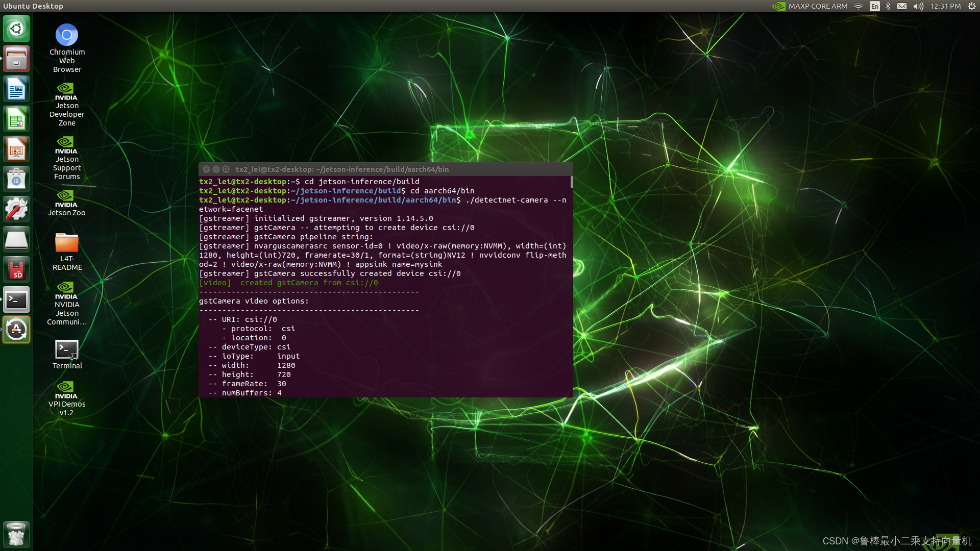The height and width of the screenshot is (551, 980).
Task: Click NVIDIA status icon in system tray
Action: (x=779, y=7)
